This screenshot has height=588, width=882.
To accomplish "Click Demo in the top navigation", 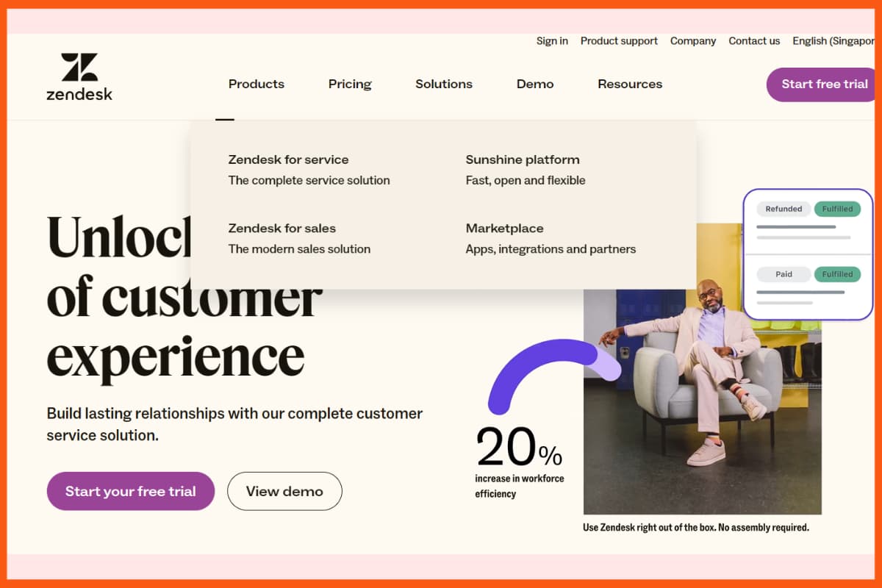I will [534, 84].
